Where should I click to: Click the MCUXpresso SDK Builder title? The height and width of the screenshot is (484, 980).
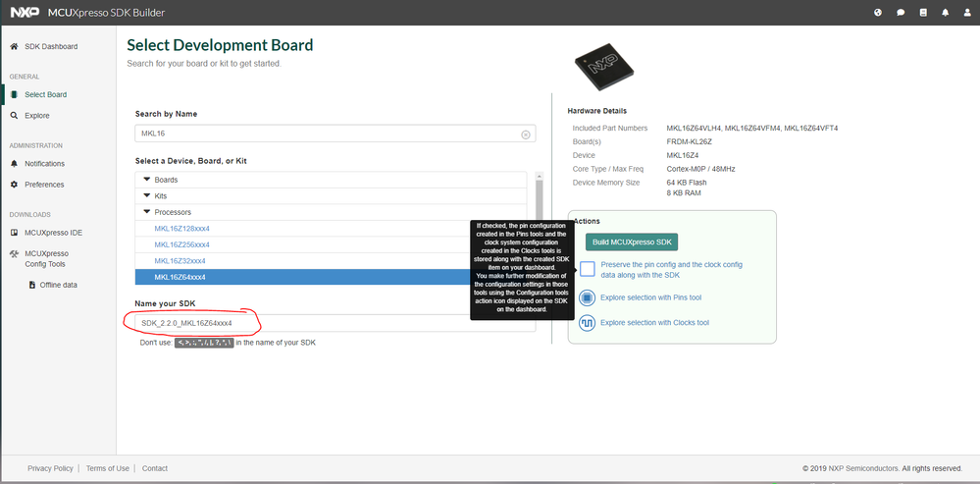coord(106,13)
